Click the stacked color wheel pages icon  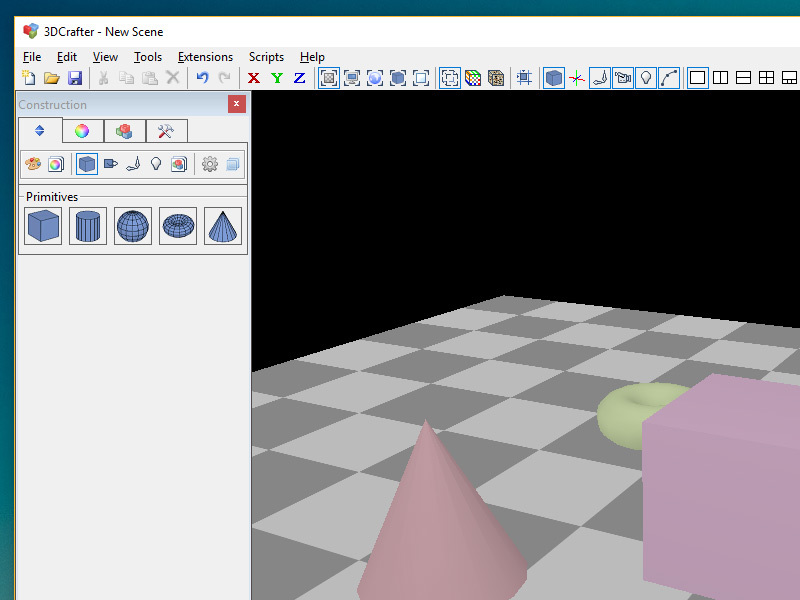[x=56, y=164]
